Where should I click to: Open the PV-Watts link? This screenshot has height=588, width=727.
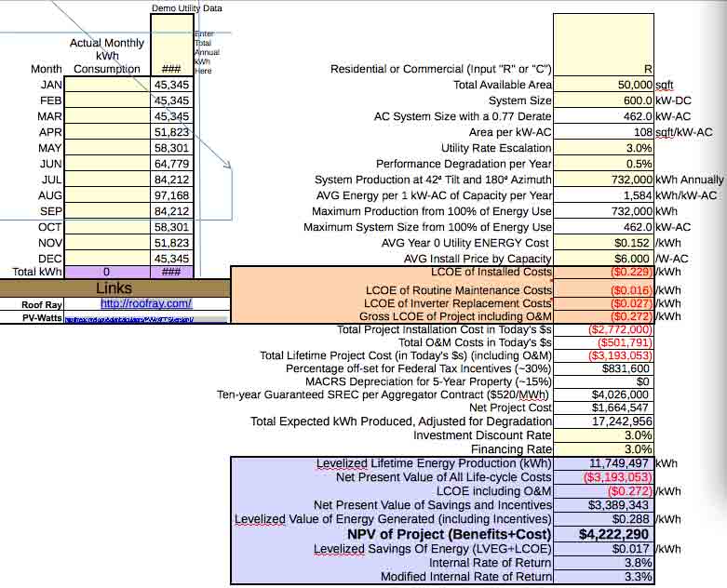129,319
